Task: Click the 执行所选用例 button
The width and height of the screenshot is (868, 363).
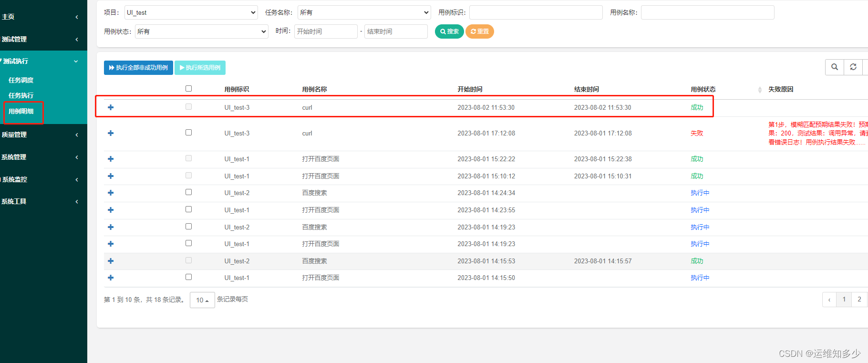Action: [200, 68]
